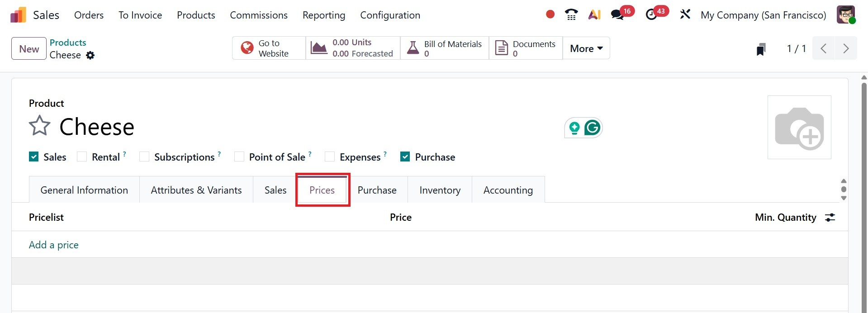Click the Add a price link
Image resolution: width=868 pixels, height=313 pixels.
click(x=54, y=245)
